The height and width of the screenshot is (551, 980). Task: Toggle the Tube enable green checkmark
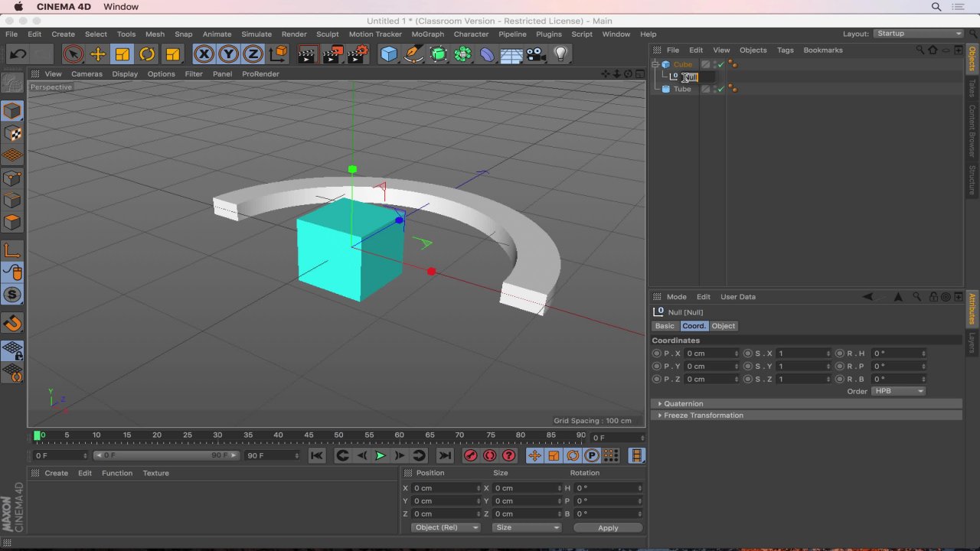[x=720, y=89]
